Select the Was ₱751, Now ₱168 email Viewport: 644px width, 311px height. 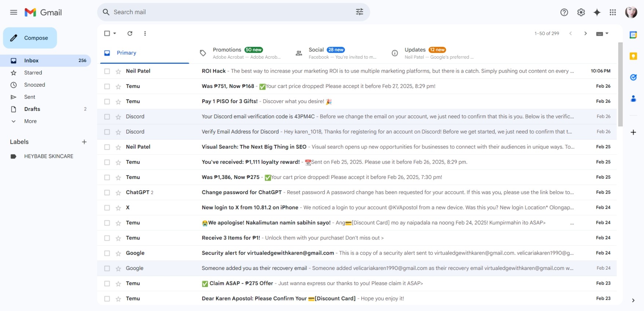tap(107, 87)
